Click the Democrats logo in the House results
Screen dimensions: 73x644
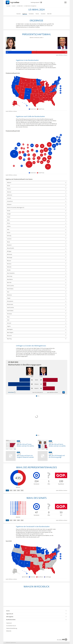36,475
